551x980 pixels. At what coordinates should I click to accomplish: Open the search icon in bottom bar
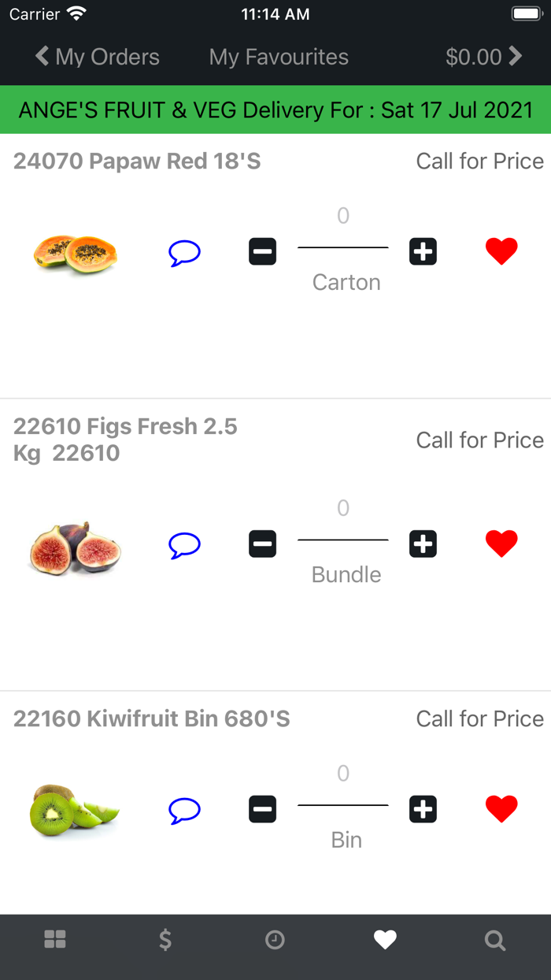[495, 939]
